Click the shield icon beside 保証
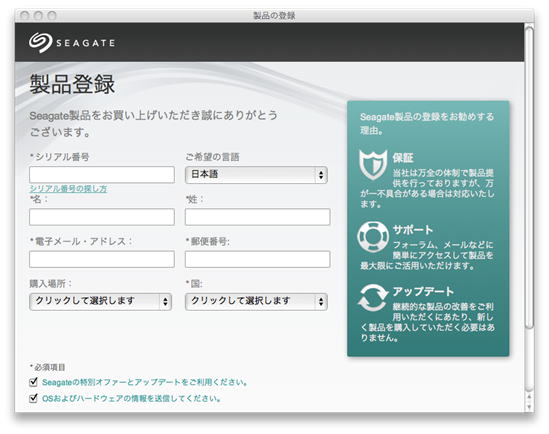The width and height of the screenshot is (549, 434). [x=373, y=164]
